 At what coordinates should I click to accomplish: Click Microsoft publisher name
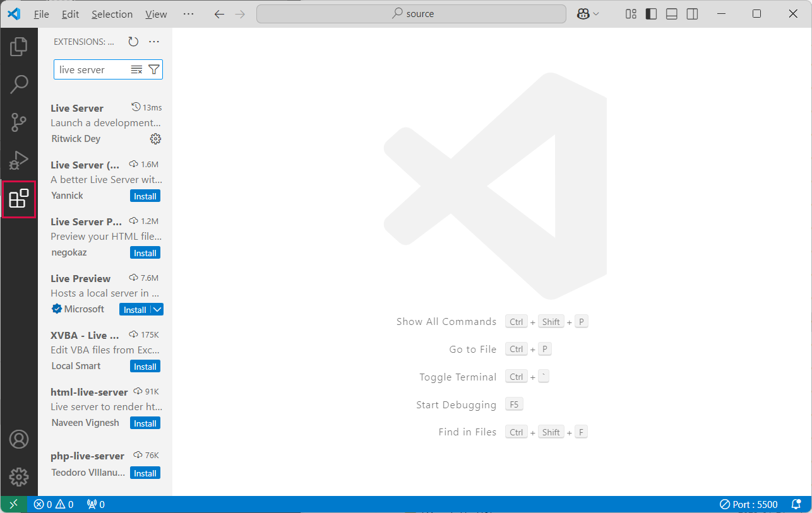coord(84,309)
